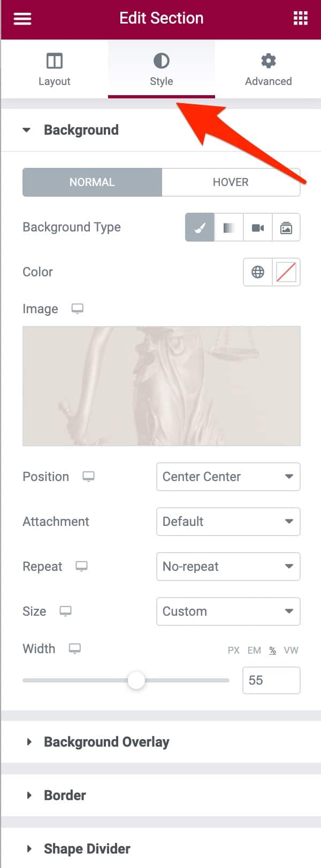Select the Gradient background type
321x868 pixels.
(x=228, y=227)
